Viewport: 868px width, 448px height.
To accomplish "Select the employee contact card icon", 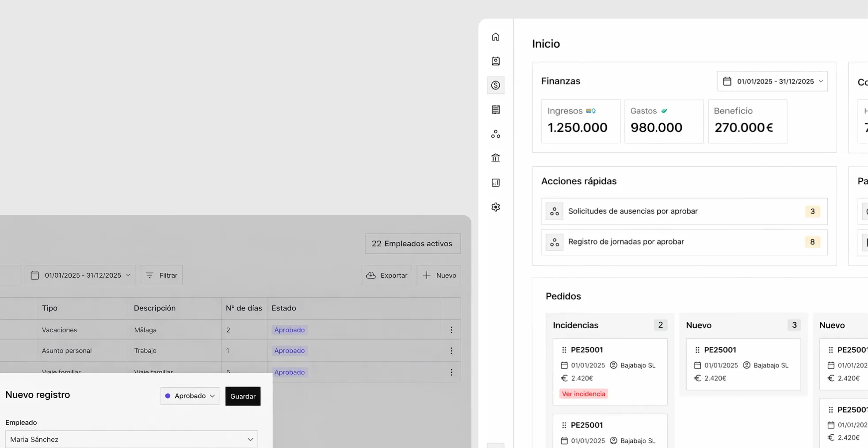I will tap(495, 61).
